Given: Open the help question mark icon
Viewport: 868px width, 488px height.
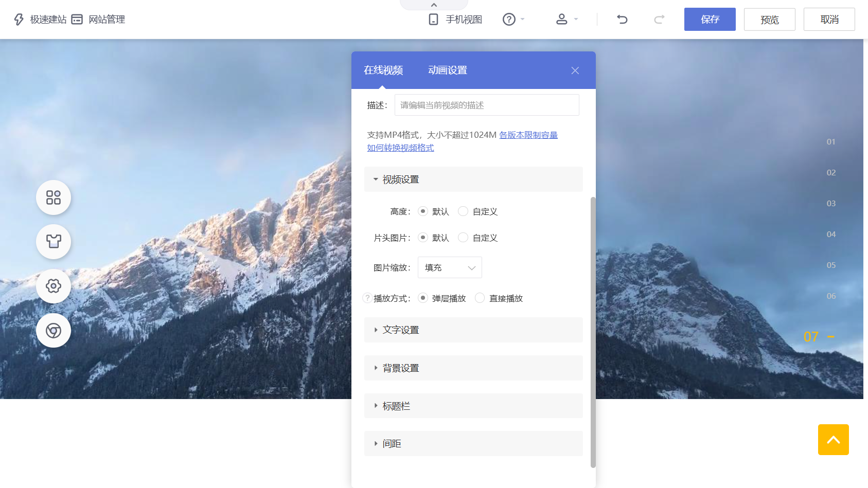Looking at the screenshot, I should [509, 20].
